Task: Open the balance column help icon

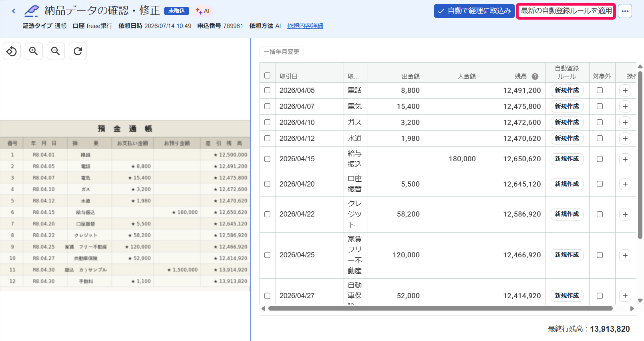Action: 535,76
